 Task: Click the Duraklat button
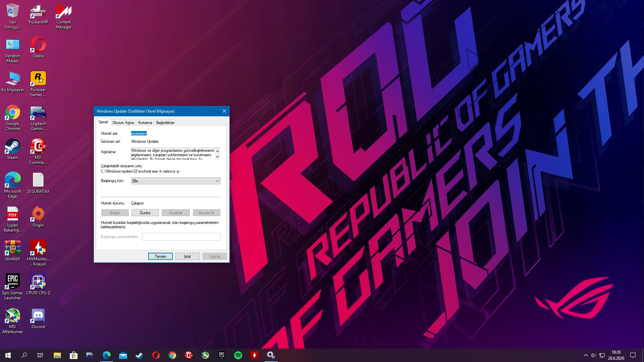176,213
